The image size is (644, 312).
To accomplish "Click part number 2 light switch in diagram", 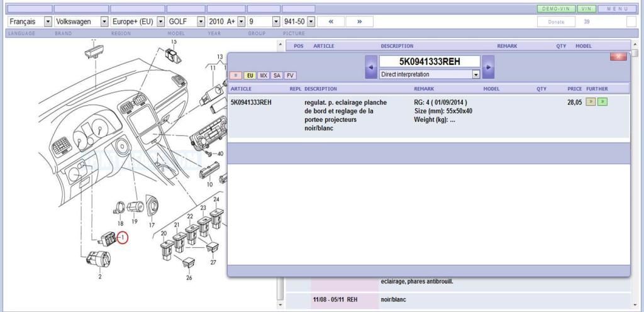I will [x=98, y=260].
